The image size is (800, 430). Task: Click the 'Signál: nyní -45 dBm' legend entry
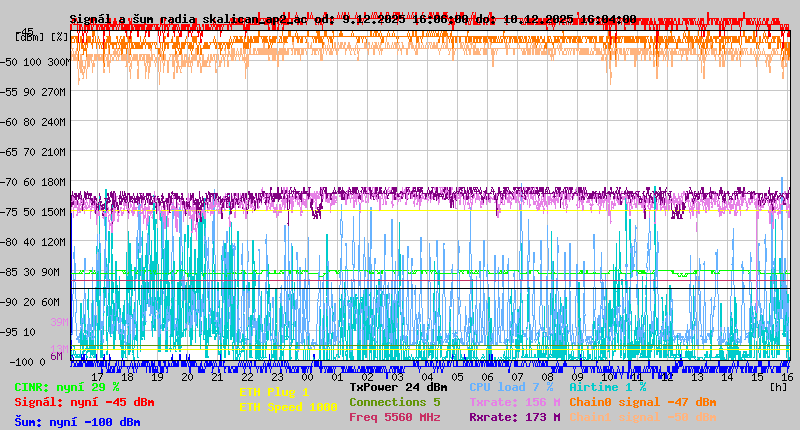(84, 402)
